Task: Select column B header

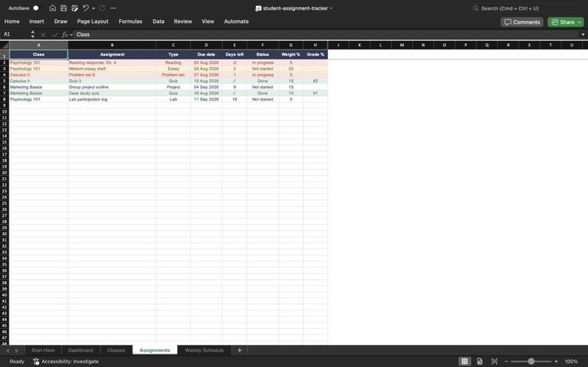Action: pos(112,45)
